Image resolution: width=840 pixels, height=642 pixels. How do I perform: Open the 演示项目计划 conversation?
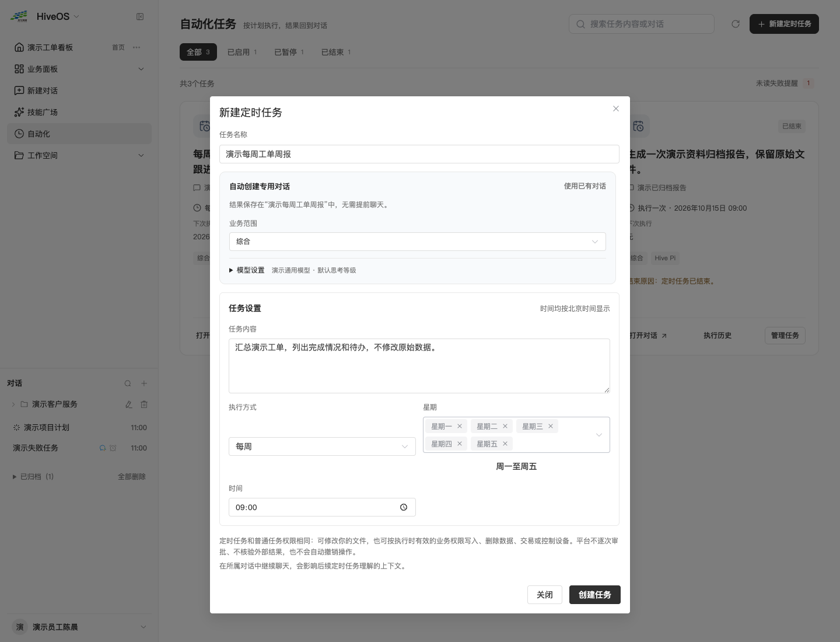coord(79,428)
